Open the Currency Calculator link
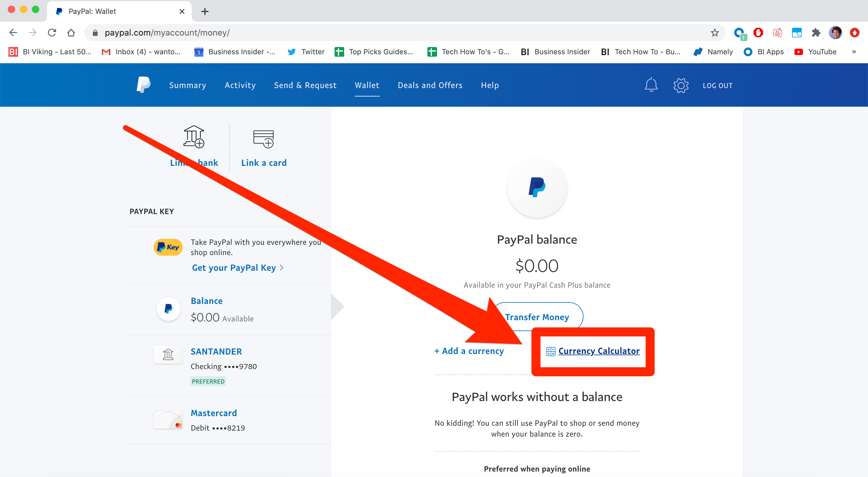This screenshot has width=868, height=477. click(599, 351)
